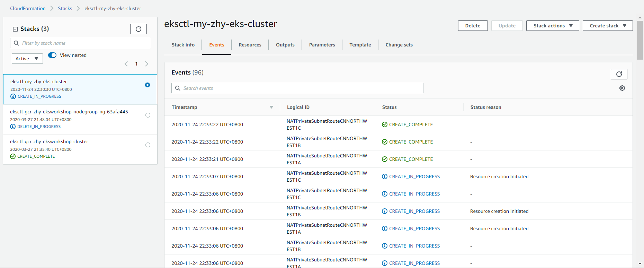Viewport: 644px width, 268px height.
Task: Select the eksworkshop-nodegroup-ng-63afa445 stack radio
Action: click(x=148, y=115)
